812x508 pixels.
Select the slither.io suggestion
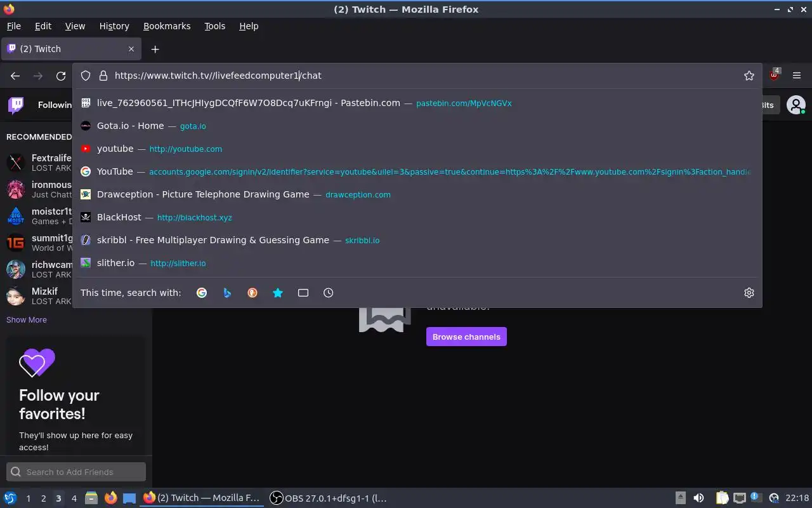pyautogui.click(x=417, y=263)
